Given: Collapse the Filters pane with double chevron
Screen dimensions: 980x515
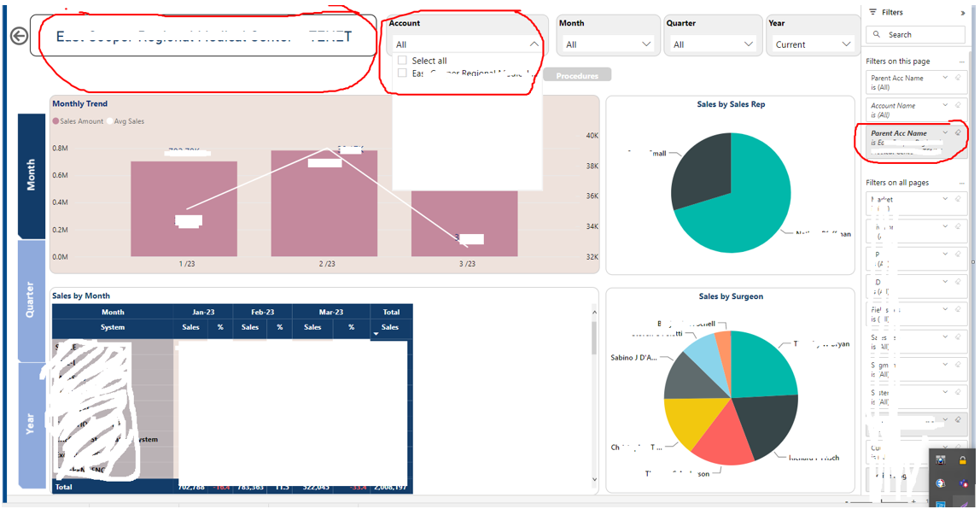Looking at the screenshot, I should [x=963, y=13].
